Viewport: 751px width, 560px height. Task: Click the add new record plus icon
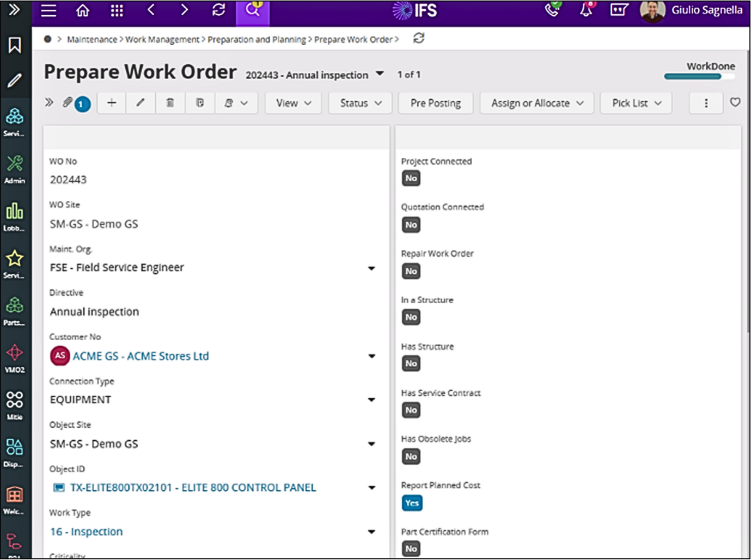[x=111, y=103]
